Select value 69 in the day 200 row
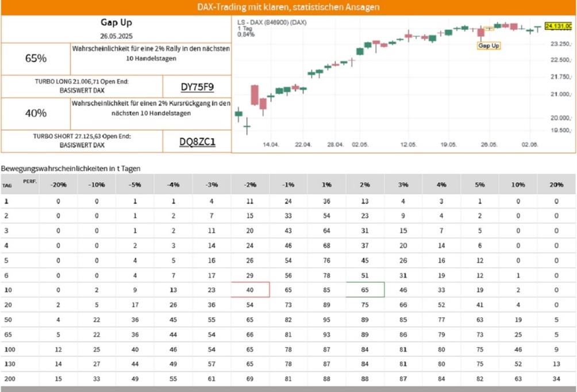 tap(250, 379)
